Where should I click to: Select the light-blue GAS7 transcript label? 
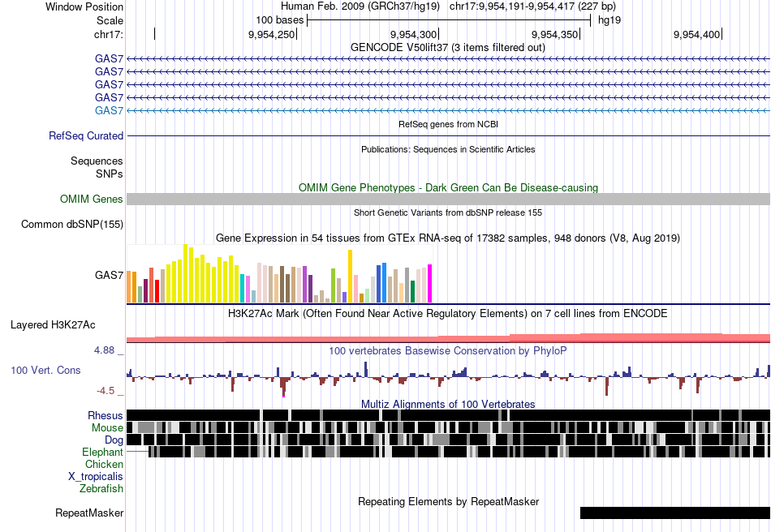click(x=109, y=110)
